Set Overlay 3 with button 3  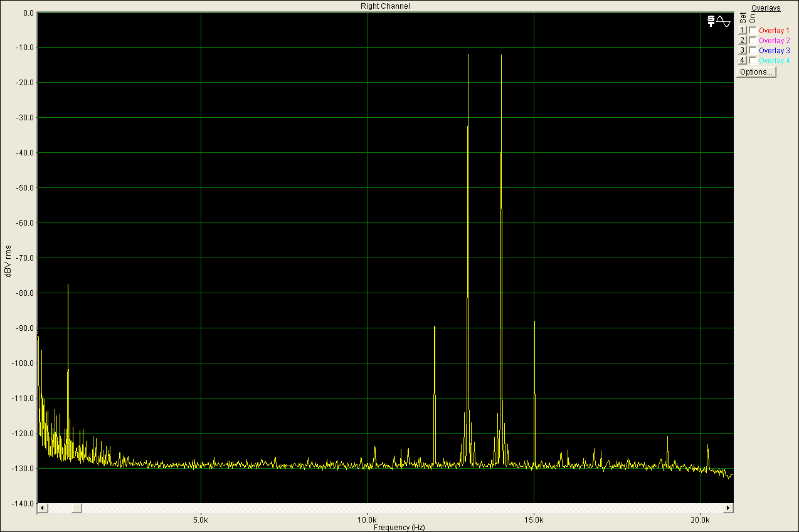pos(742,50)
